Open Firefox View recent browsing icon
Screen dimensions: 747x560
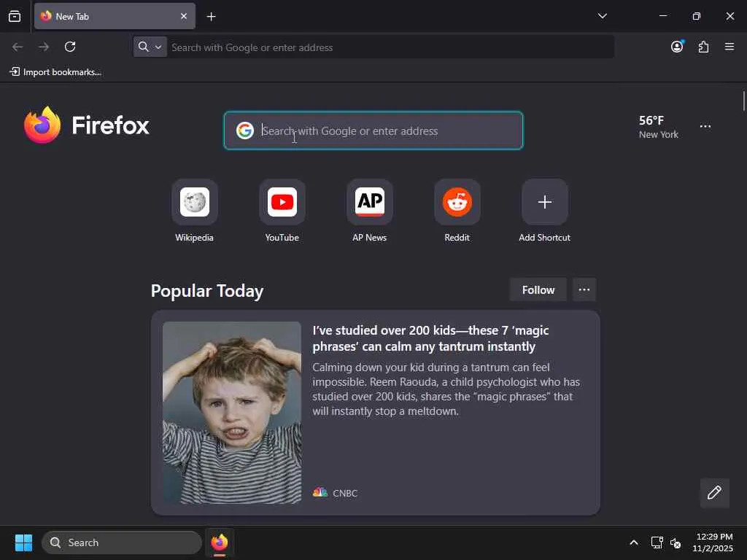click(x=15, y=16)
